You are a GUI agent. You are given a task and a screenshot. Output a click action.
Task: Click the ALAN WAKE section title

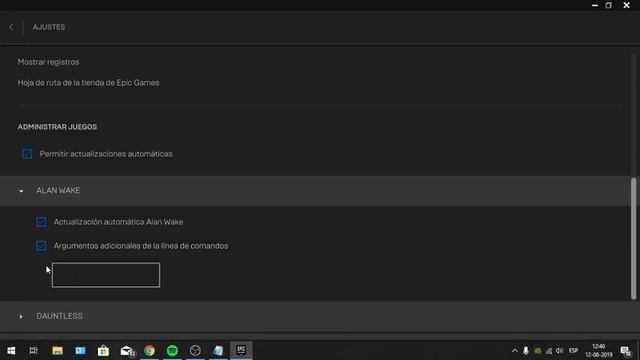[58, 191]
